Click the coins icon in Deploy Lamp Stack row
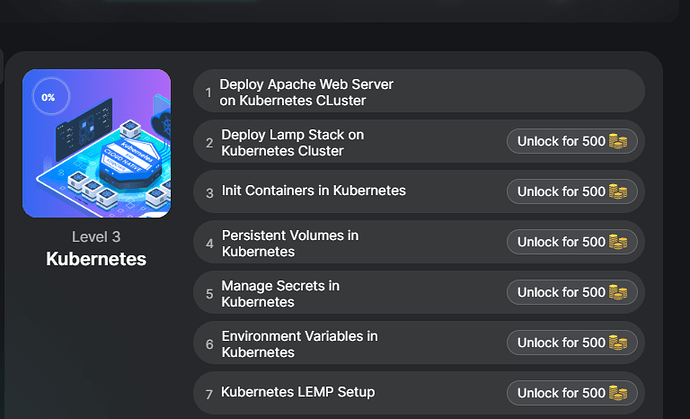 [618, 141]
